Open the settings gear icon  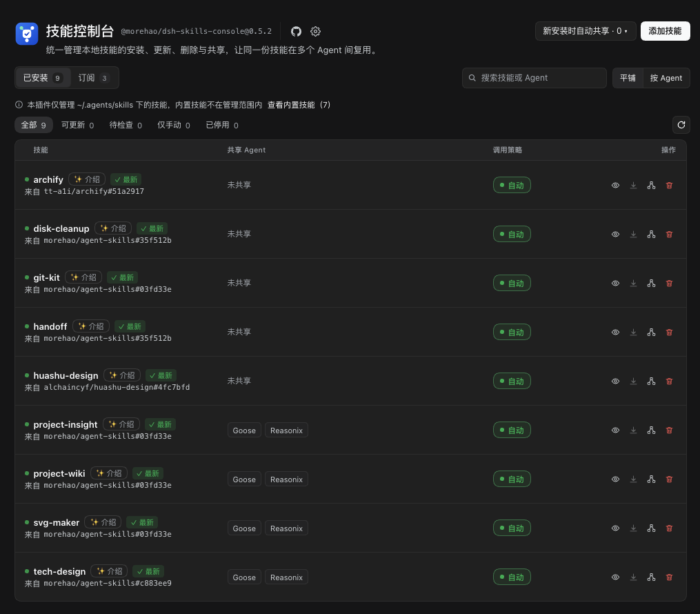315,31
